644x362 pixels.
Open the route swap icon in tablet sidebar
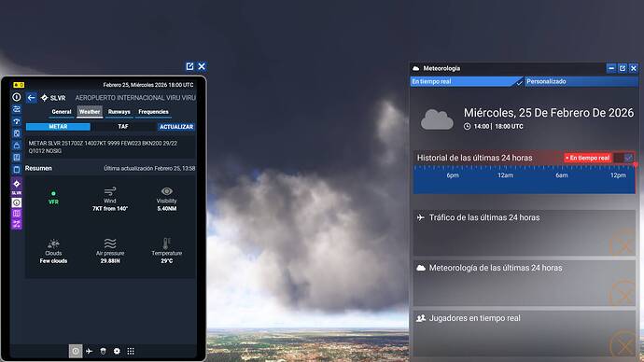pyautogui.click(x=17, y=109)
